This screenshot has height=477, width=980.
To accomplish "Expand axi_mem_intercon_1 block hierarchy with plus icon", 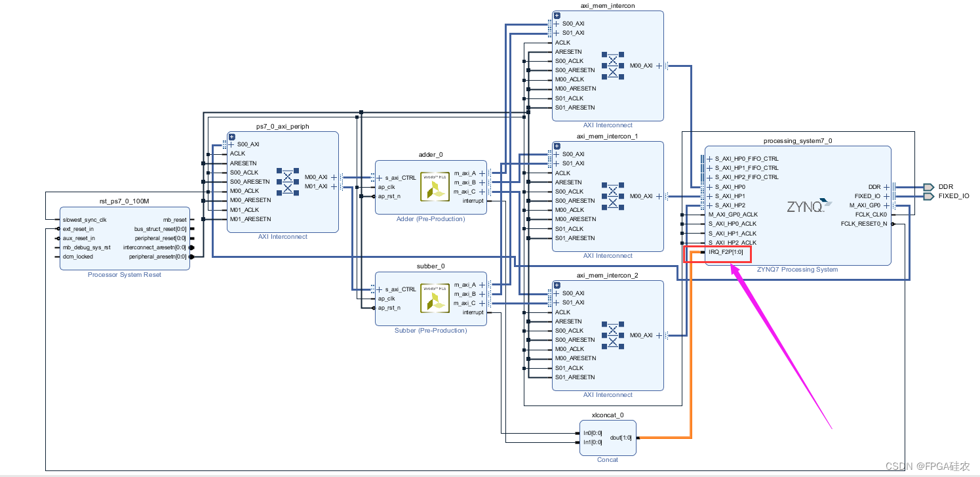I will click(557, 146).
